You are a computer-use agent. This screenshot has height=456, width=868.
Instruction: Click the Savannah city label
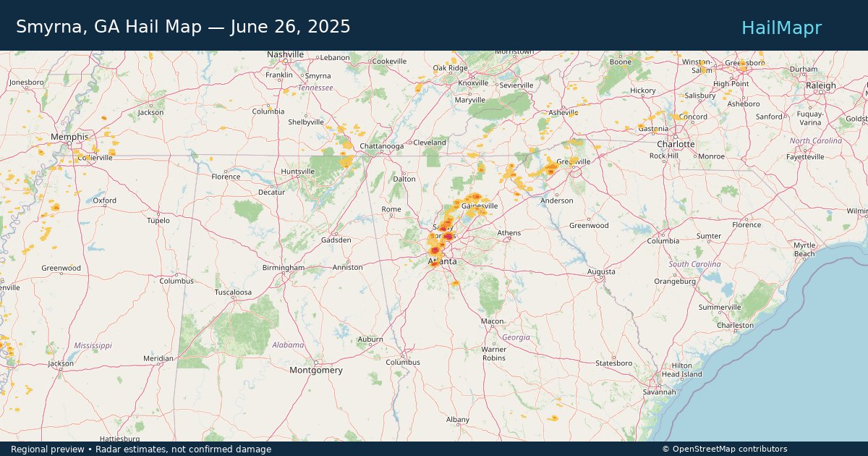click(x=660, y=392)
